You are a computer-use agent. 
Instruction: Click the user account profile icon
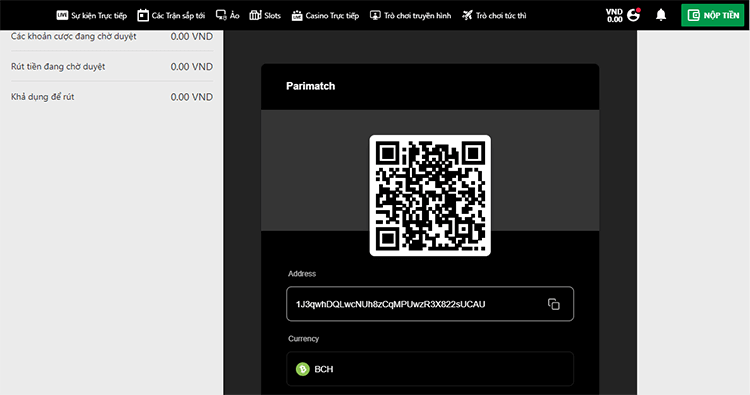(x=634, y=15)
